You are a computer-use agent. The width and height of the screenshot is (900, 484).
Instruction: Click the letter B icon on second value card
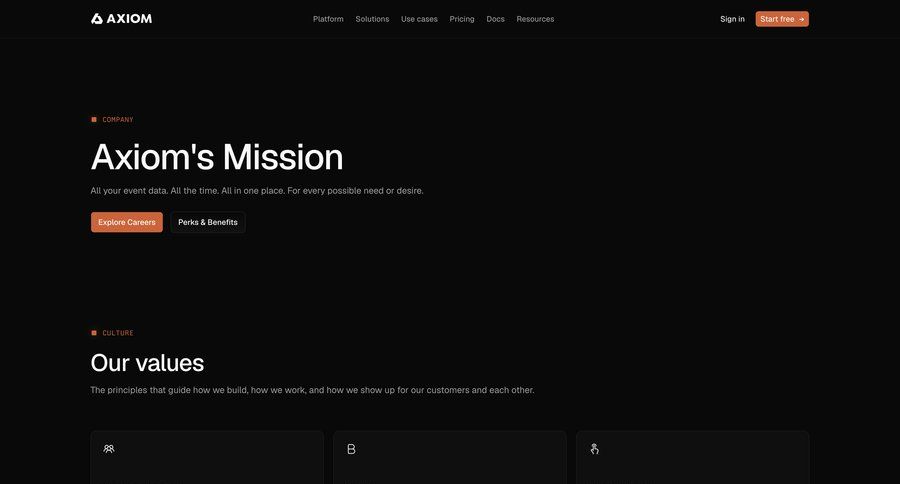click(351, 449)
